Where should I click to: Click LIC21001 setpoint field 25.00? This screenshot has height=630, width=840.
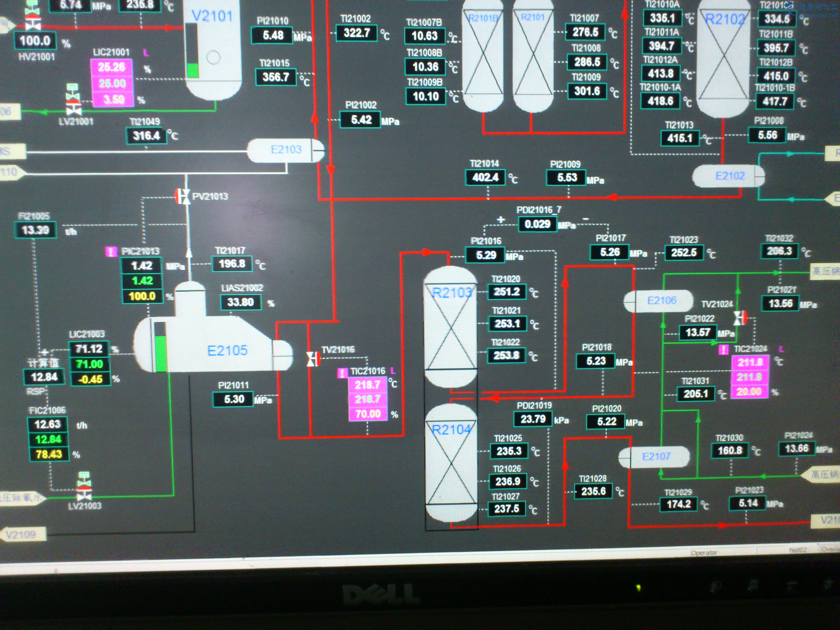[112, 83]
